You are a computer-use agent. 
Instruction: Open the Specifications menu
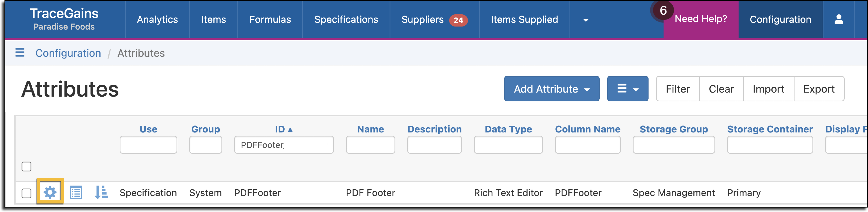pos(346,19)
